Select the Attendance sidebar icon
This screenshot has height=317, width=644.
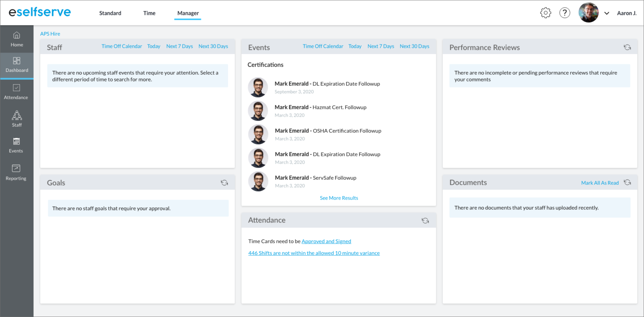16,92
